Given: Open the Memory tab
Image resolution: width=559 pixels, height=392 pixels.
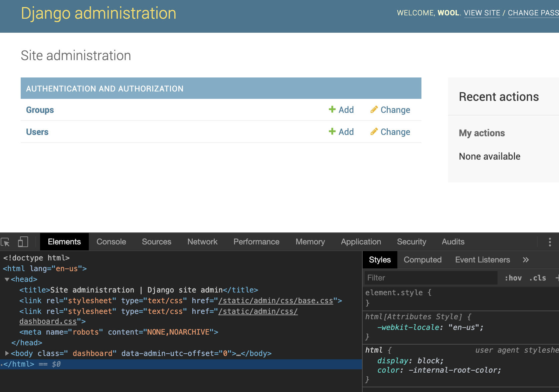Looking at the screenshot, I should 310,242.
